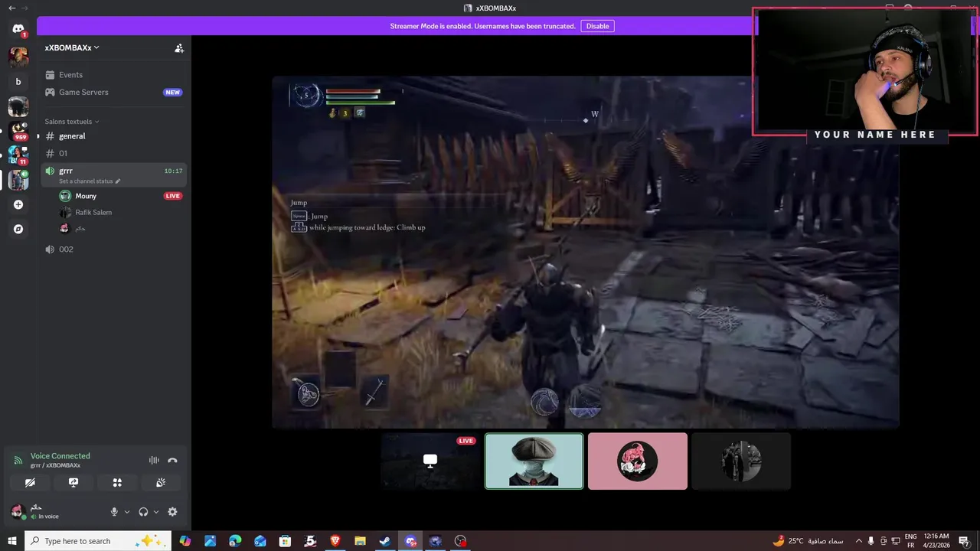Open the Windows Start menu
Image resolution: width=980 pixels, height=551 pixels.
click(12, 541)
